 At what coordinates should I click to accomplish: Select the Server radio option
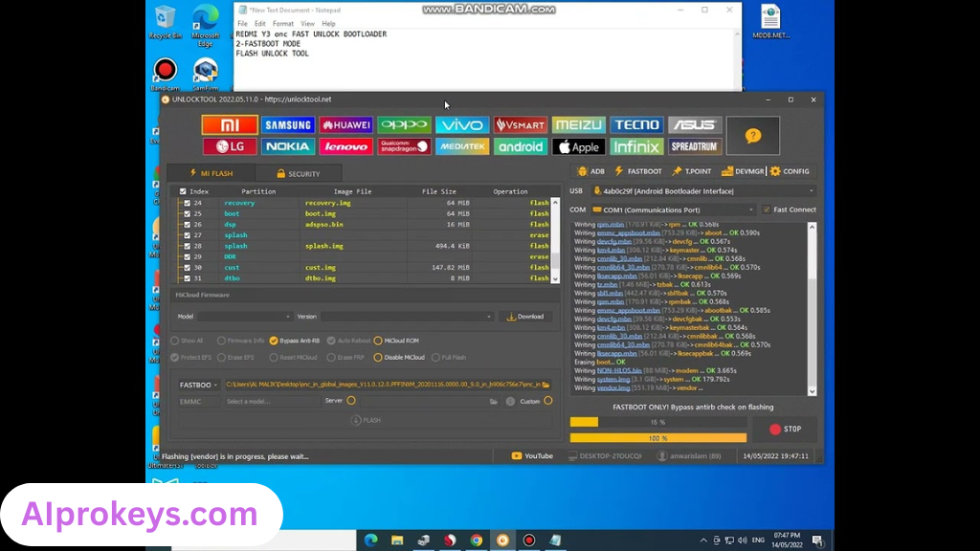351,401
